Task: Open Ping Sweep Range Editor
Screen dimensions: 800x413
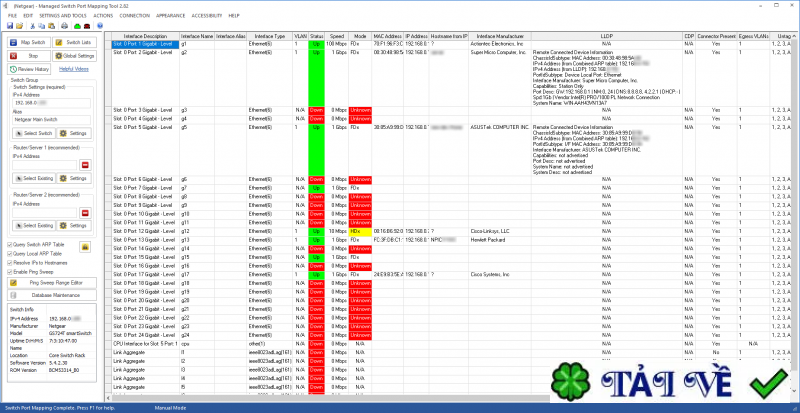Action: 51,282
